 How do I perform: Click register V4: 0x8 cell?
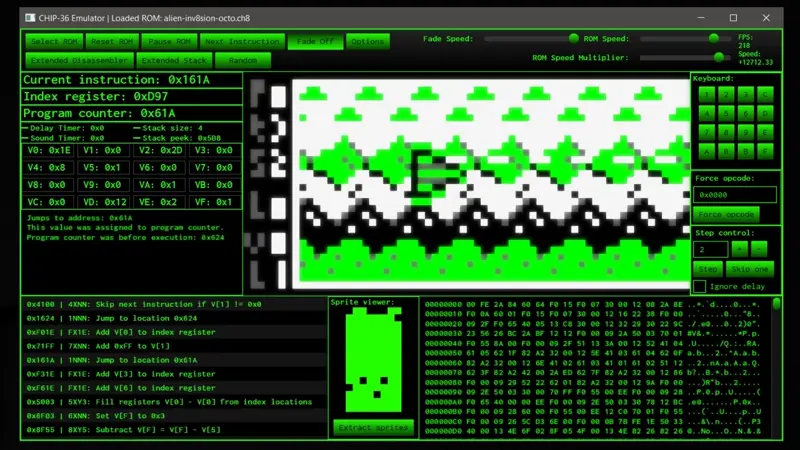tap(48, 168)
